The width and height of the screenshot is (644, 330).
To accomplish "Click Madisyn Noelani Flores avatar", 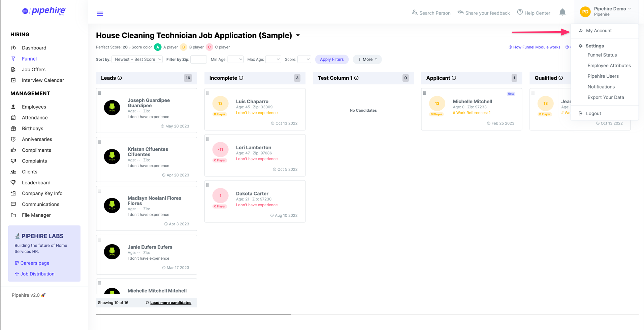I will click(x=112, y=206).
